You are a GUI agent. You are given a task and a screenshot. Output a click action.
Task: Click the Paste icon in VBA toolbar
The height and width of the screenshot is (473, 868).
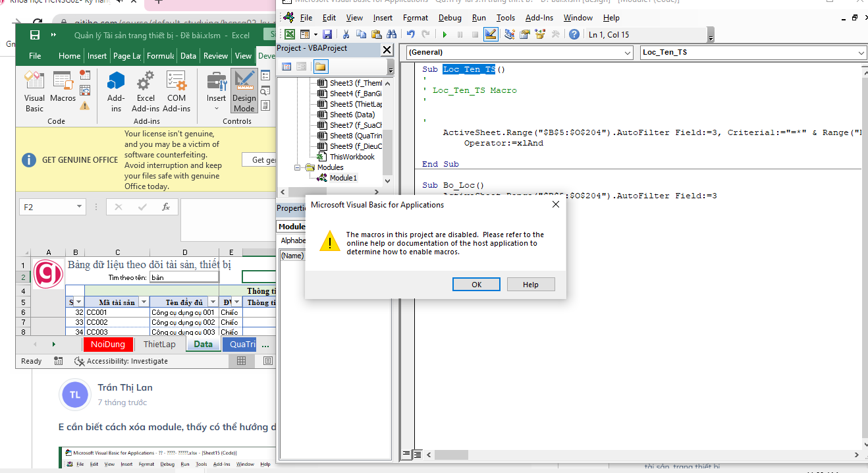[x=376, y=34]
